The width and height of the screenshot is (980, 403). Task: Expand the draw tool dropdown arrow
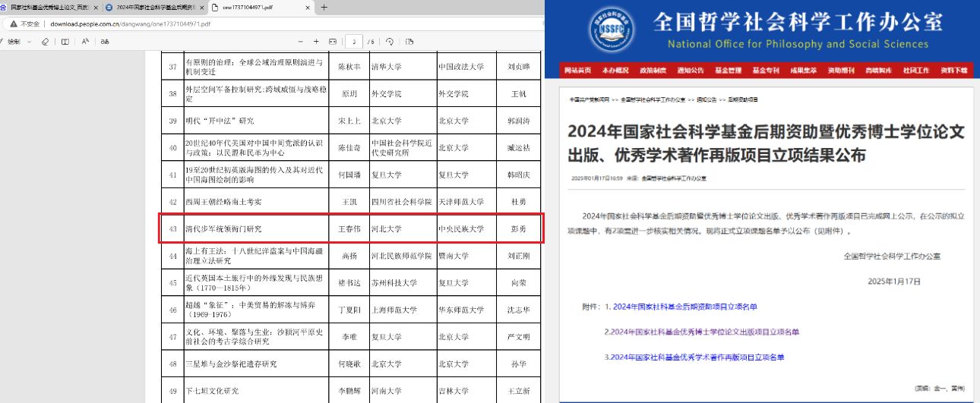pyautogui.click(x=28, y=41)
